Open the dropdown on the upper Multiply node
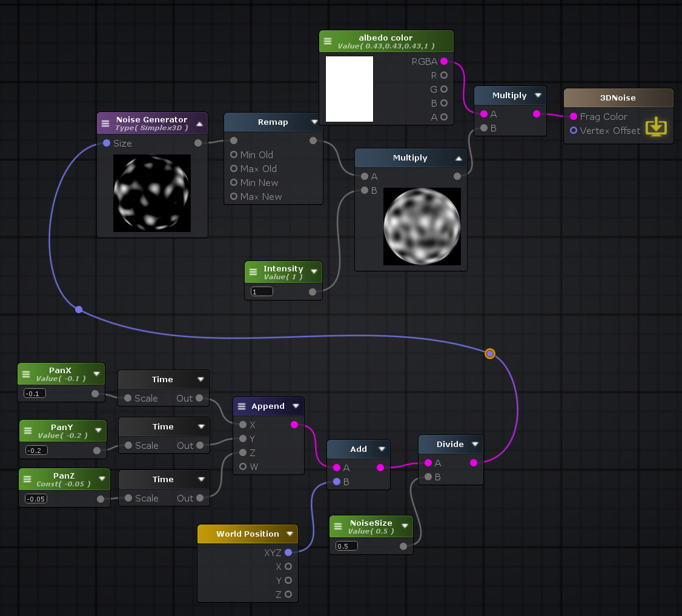Screen dimensions: 682x616 [538, 95]
